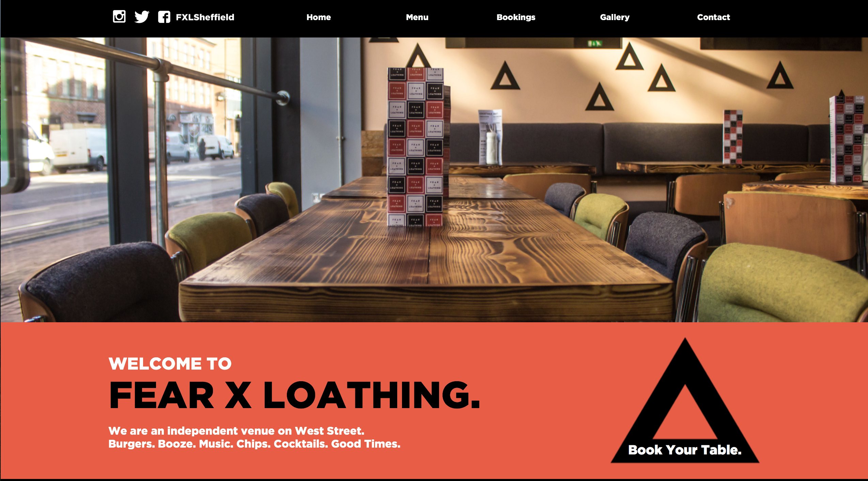Go to the Home navigation item
This screenshot has width=868, height=481.
coord(319,17)
